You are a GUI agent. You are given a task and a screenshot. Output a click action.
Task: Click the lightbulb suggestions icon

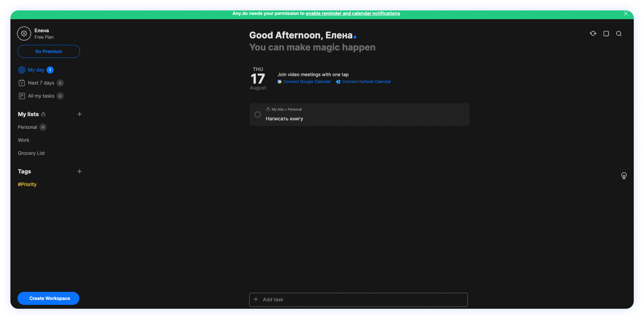(624, 176)
